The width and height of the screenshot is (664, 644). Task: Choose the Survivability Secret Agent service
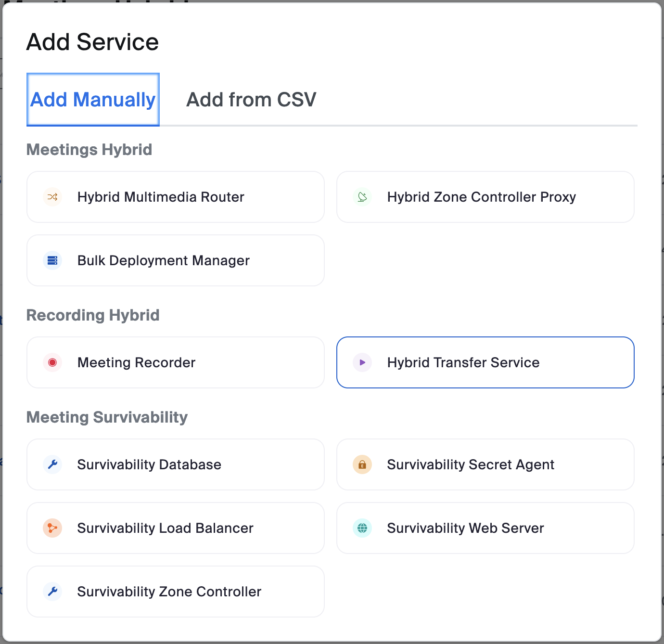point(485,464)
